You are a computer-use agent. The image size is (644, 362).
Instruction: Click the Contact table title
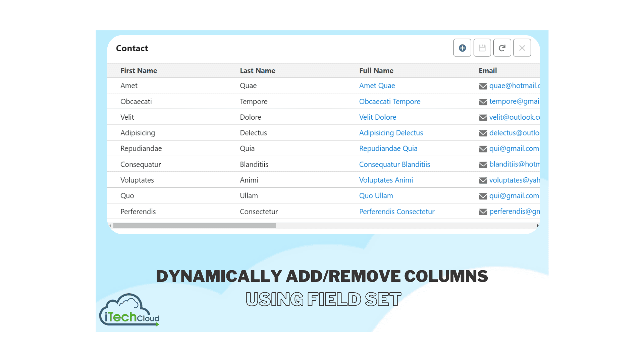tap(132, 48)
